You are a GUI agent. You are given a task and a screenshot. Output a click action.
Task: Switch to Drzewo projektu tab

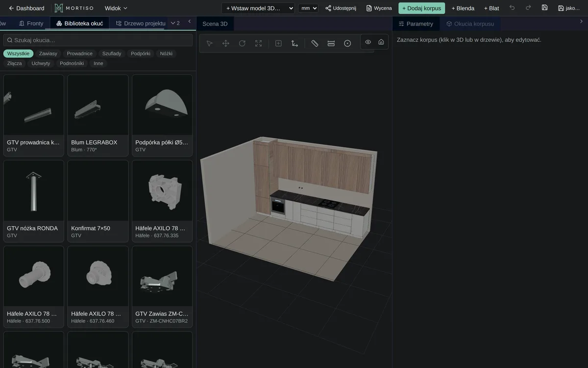click(141, 23)
